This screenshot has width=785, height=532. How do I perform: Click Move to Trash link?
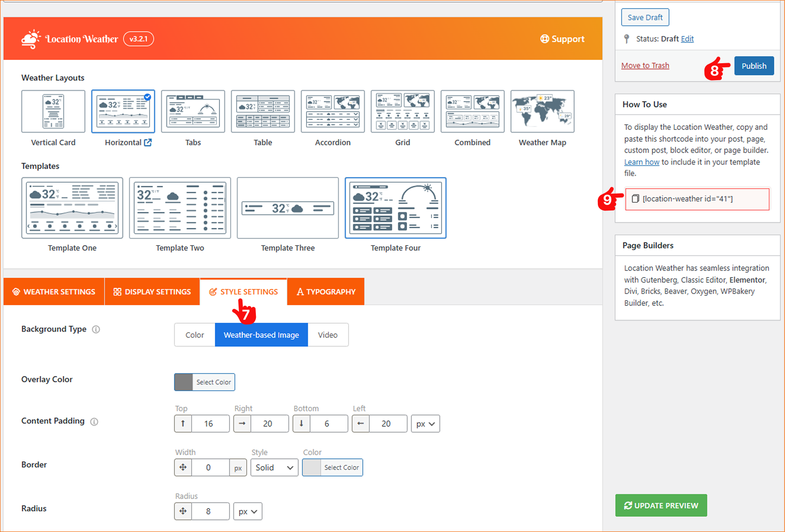tap(645, 66)
